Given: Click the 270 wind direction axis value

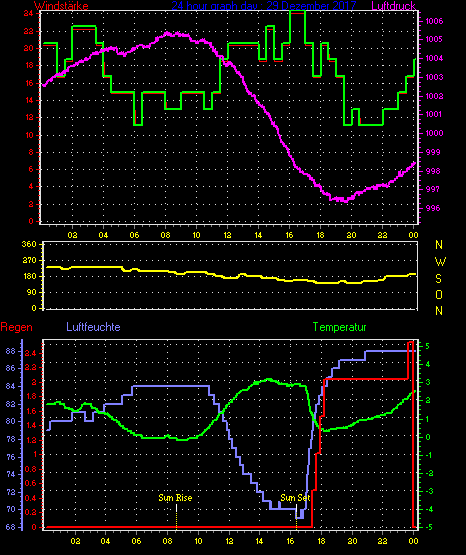Looking at the screenshot, I should 29,261.
